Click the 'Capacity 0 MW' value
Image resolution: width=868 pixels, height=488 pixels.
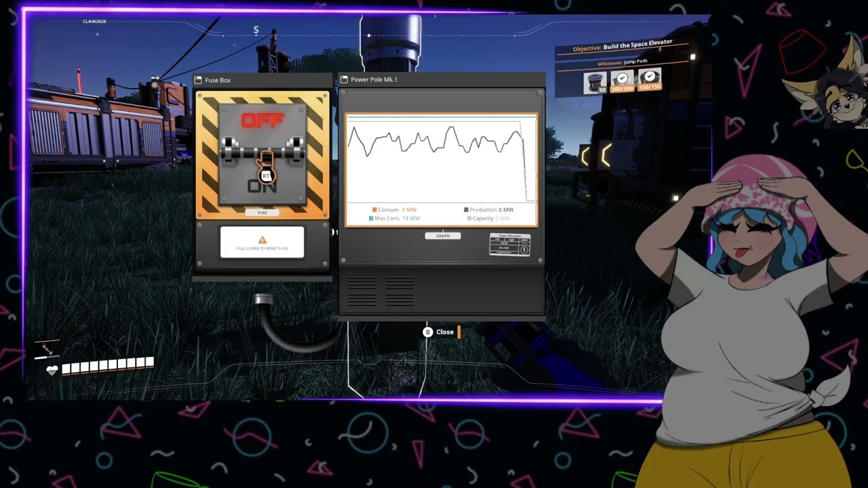pyautogui.click(x=492, y=218)
